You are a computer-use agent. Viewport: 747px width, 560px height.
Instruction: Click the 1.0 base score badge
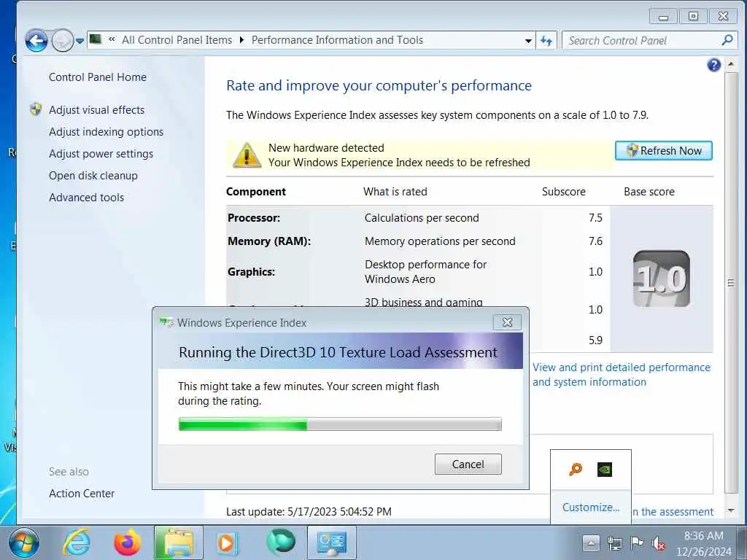click(x=661, y=279)
